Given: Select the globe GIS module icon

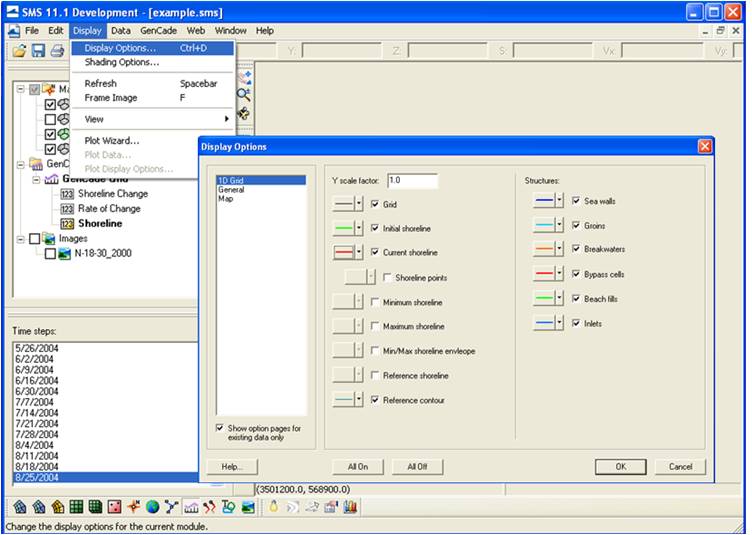Looking at the screenshot, I should [x=153, y=507].
